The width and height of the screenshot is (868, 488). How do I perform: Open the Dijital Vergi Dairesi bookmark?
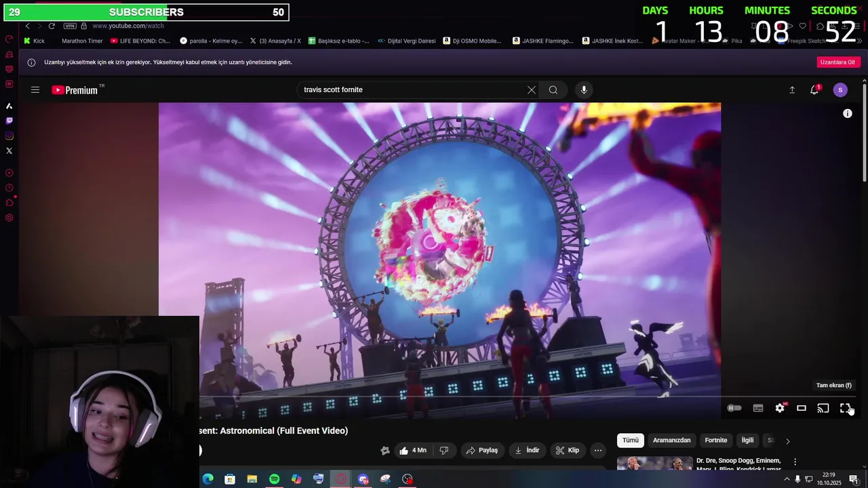click(406, 41)
